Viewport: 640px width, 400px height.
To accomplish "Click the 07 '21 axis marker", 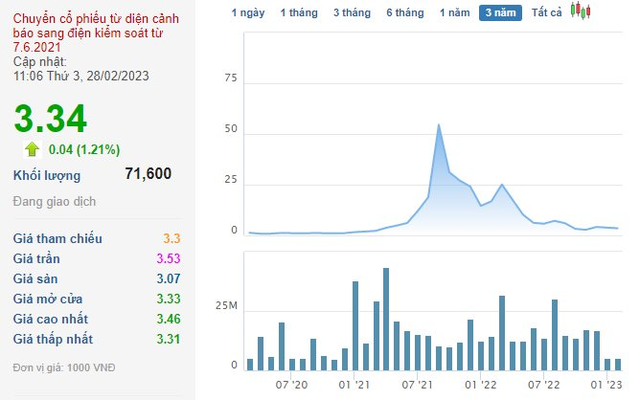I will [417, 384].
